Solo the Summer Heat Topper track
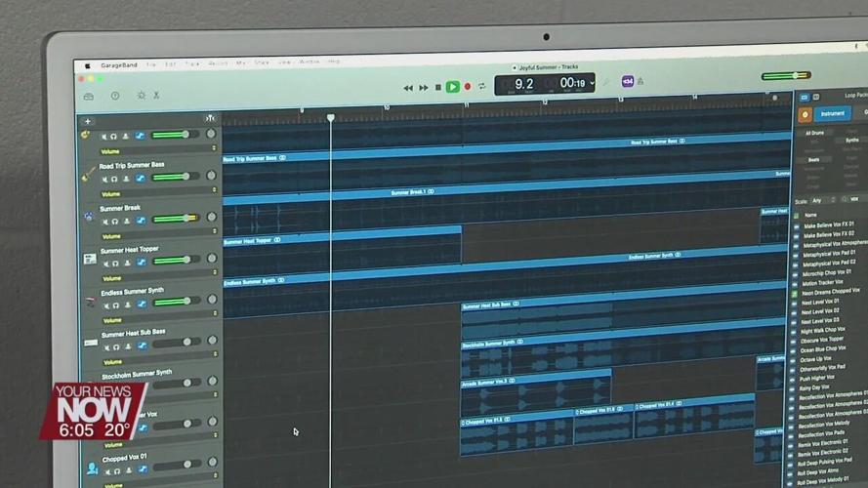The image size is (868, 488). point(115,264)
